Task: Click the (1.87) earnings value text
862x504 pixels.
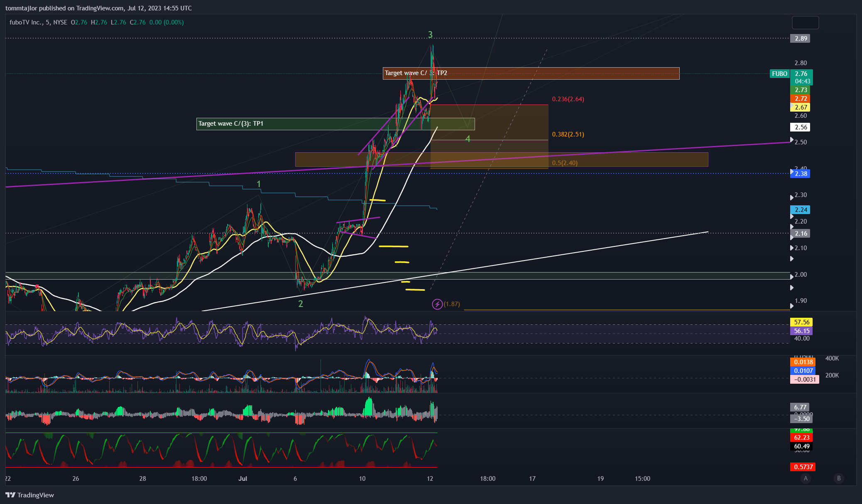Action: coord(452,304)
